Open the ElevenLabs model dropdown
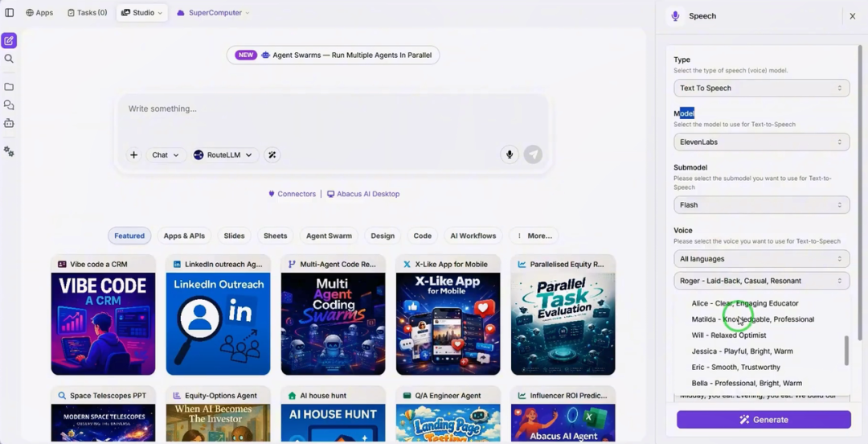This screenshot has height=444, width=868. coord(761,142)
